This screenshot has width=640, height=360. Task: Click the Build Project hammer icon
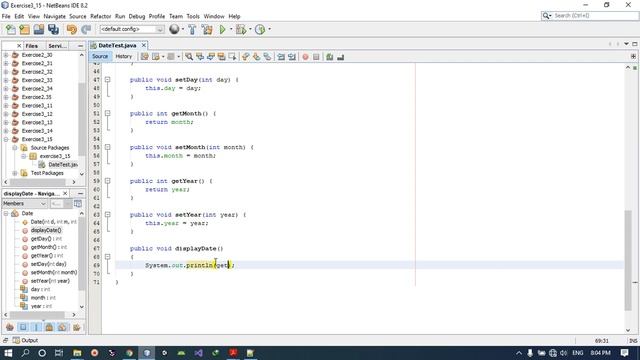[x=192, y=29]
